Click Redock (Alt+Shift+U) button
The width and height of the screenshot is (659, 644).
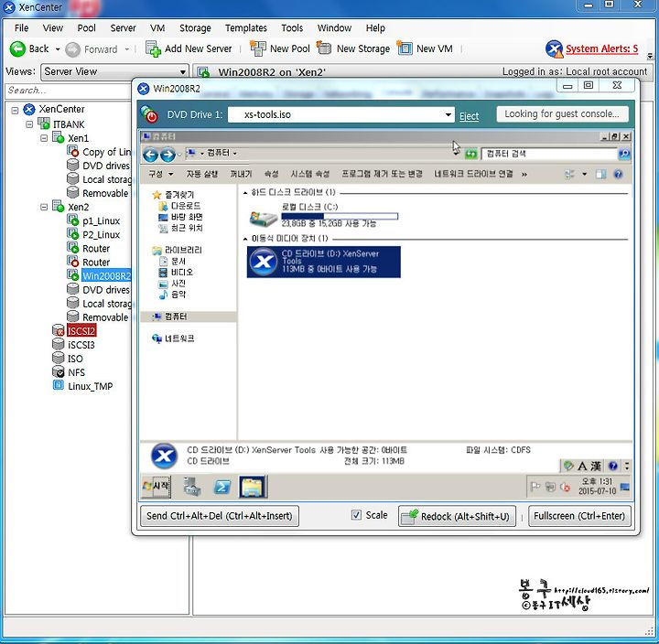457,516
